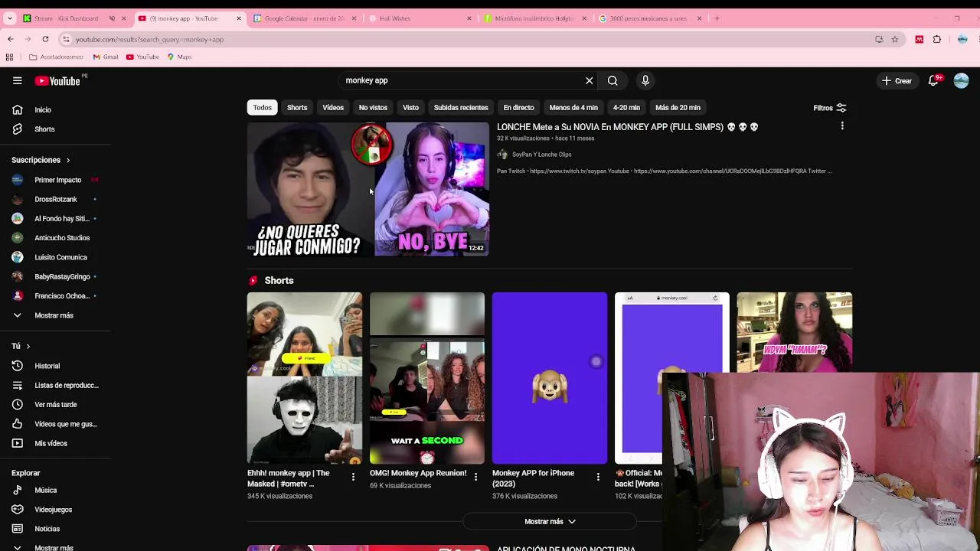The height and width of the screenshot is (551, 980).
Task: Open Videojuegos under Explorar
Action: [x=53, y=510]
